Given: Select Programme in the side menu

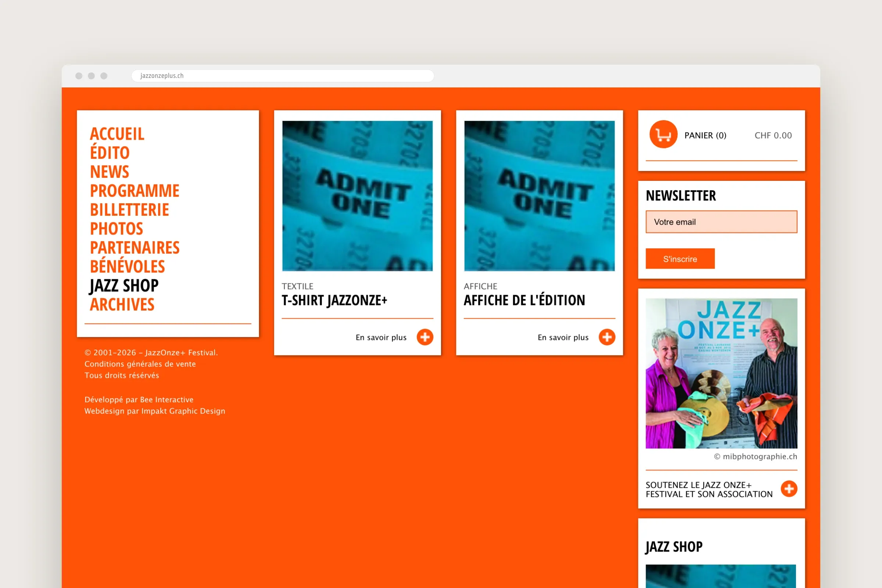Looking at the screenshot, I should coord(135,191).
